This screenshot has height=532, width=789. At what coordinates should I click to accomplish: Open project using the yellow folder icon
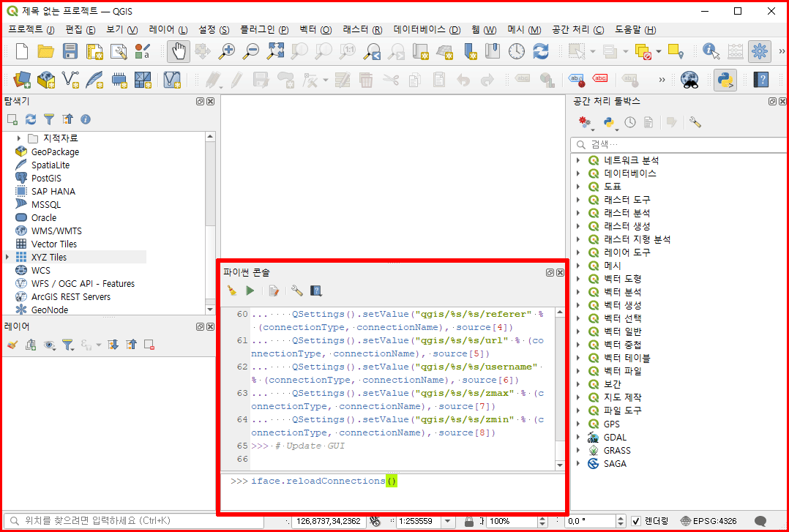46,50
